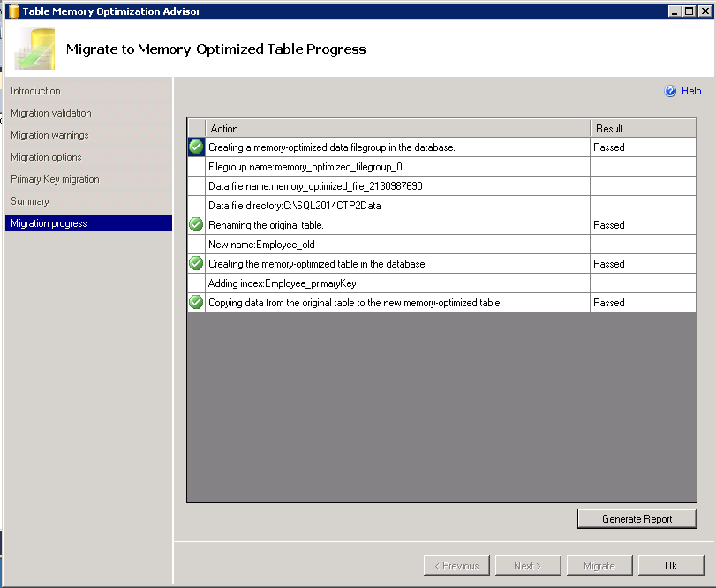Click green check icon beside filegroup creation row

[x=196, y=147]
